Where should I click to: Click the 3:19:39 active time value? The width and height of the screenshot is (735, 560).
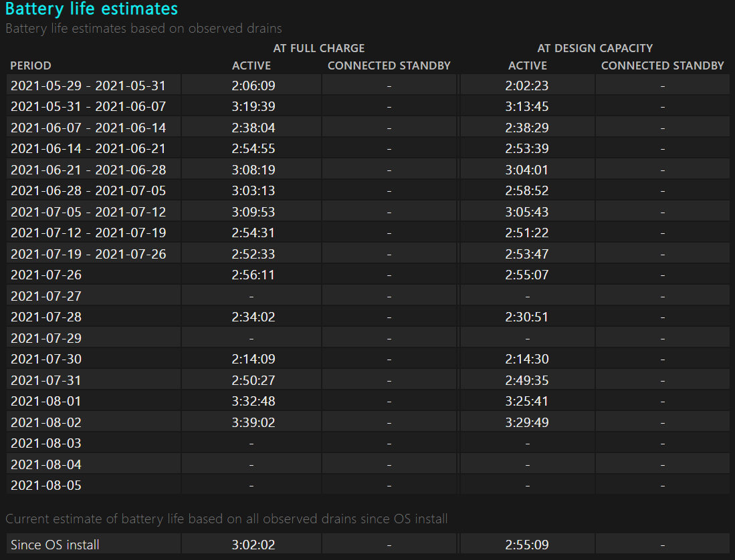253,107
